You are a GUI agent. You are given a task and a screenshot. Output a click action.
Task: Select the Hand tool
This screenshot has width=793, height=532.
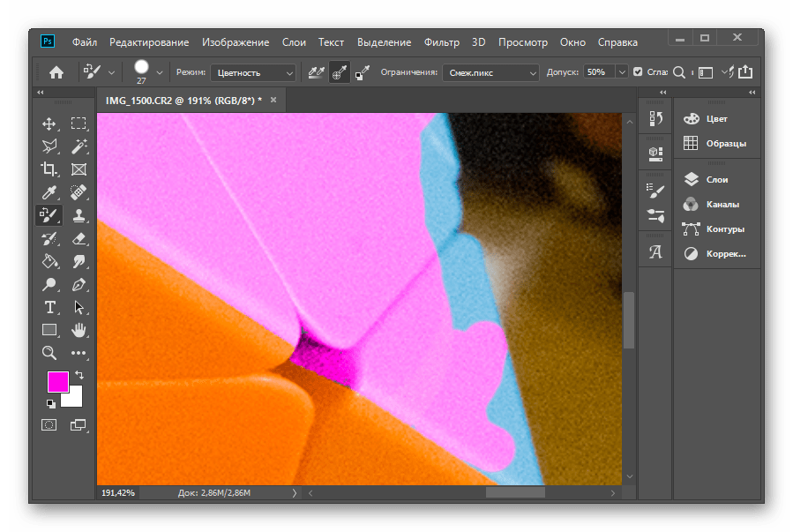(x=79, y=330)
